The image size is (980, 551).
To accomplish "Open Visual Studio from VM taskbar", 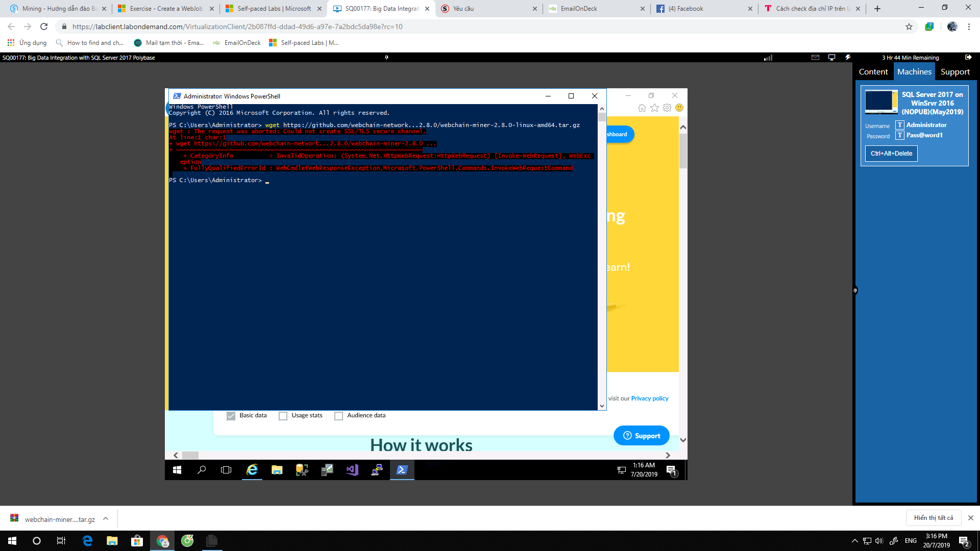I will click(x=352, y=470).
